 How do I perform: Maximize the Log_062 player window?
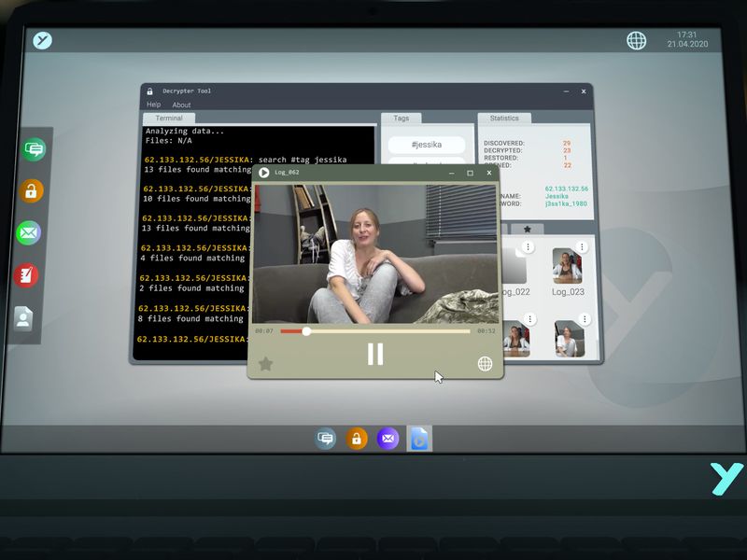471,173
